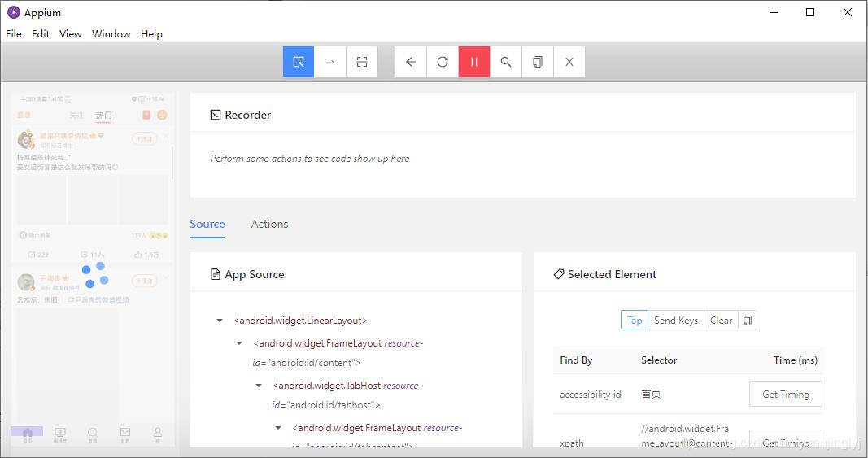
Task: Collapse the TabHost tree node
Action: (259, 386)
